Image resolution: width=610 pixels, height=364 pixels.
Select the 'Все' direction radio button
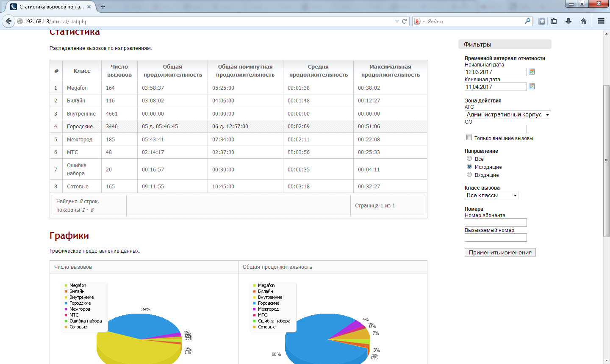pos(469,159)
